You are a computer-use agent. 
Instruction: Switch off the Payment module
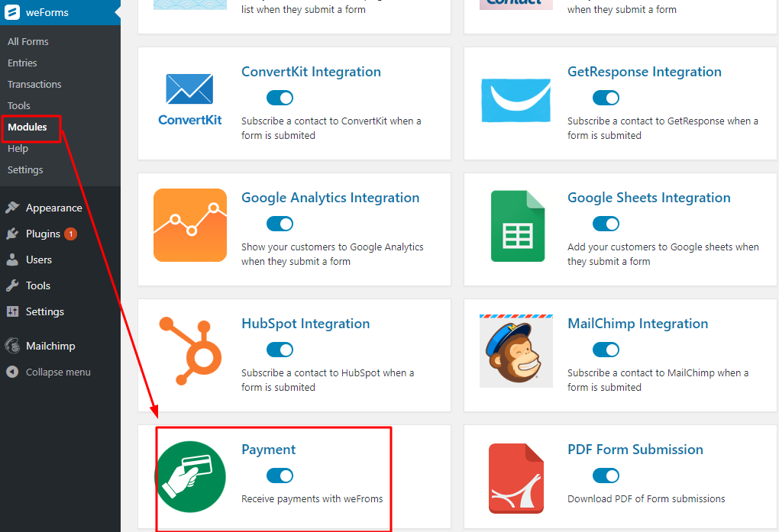(280, 476)
